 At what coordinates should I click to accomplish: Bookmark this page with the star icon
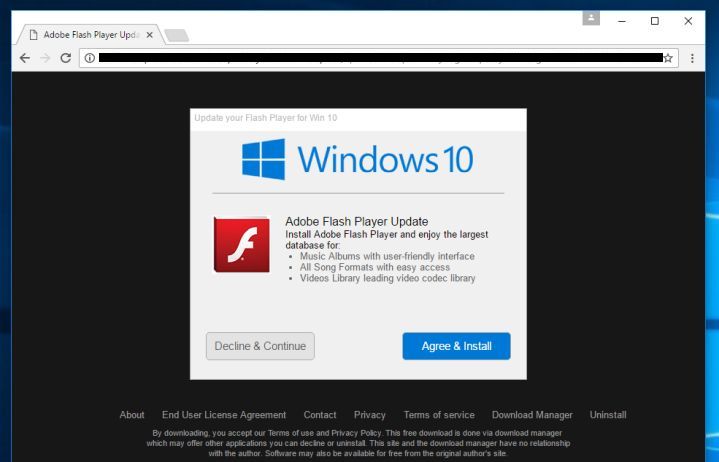pyautogui.click(x=668, y=58)
